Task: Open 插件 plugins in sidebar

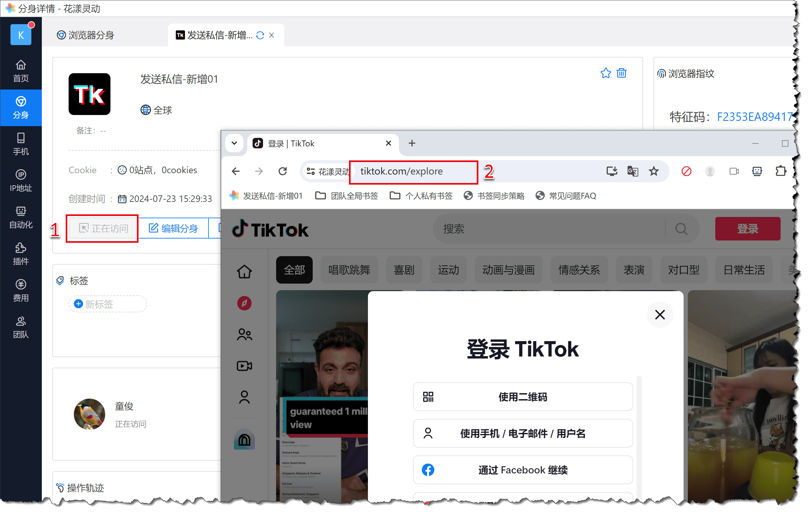Action: (x=21, y=254)
